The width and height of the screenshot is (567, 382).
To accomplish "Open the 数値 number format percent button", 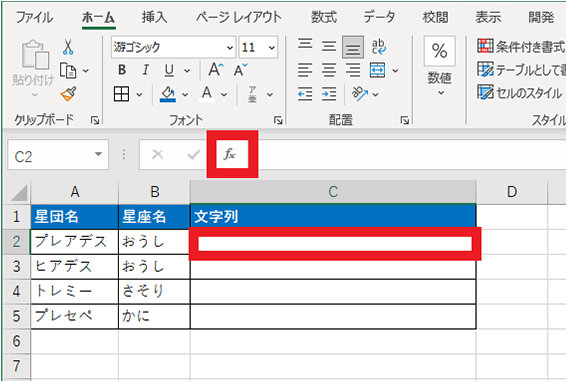I will pyautogui.click(x=439, y=51).
